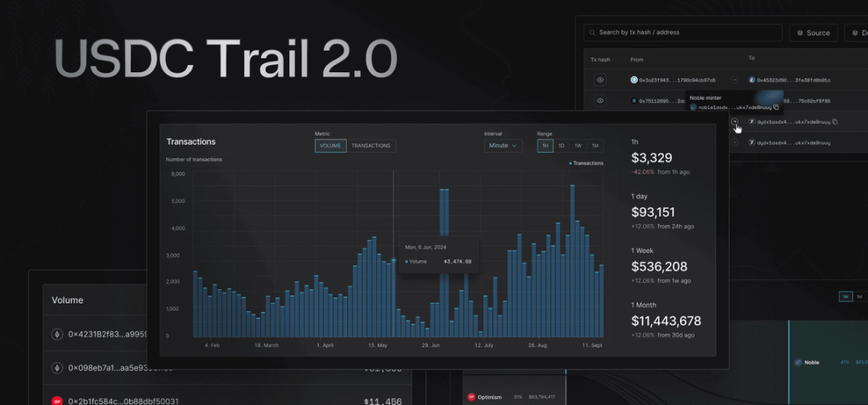Click the Volume $3,474.68 chart tooltip
Screen dimensions: 868x405
click(439, 255)
